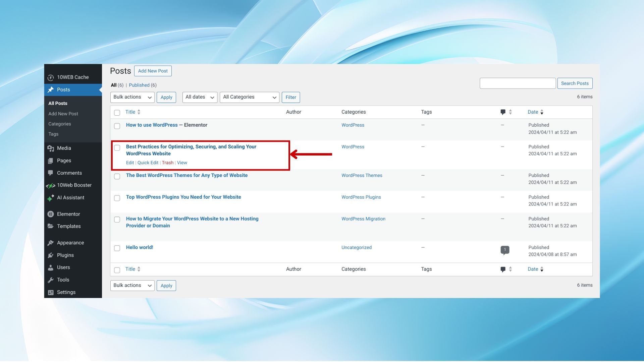Trash the Best Practices post
This screenshot has width=644, height=362.
pos(168,163)
